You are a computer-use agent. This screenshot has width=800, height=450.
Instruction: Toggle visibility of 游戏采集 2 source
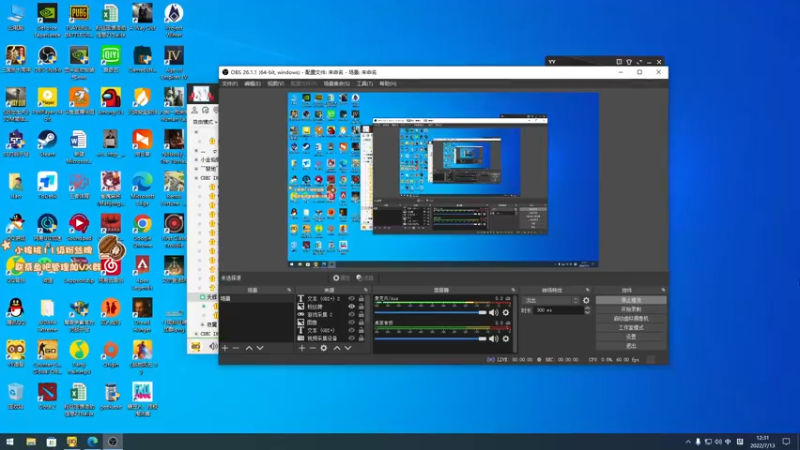(x=352, y=314)
